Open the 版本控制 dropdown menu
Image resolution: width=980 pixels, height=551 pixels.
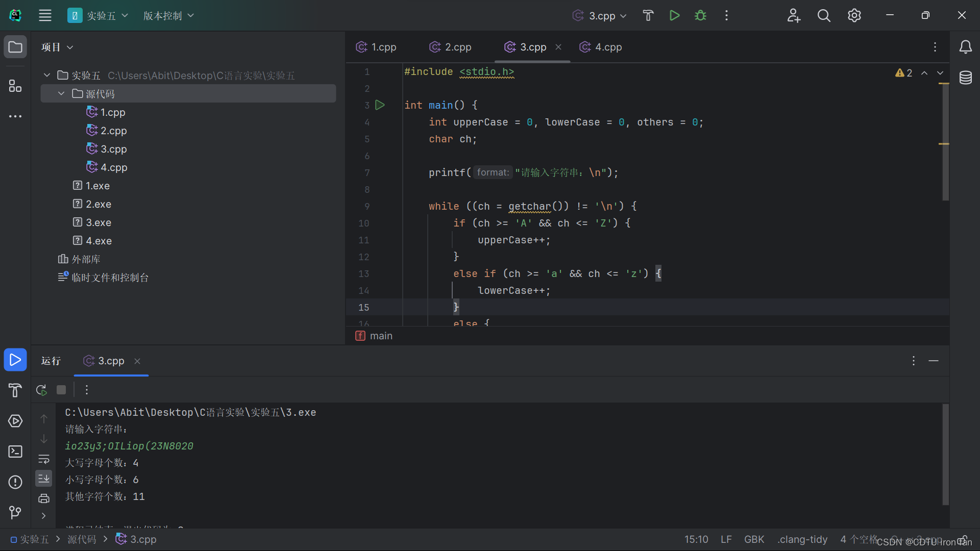pos(168,15)
